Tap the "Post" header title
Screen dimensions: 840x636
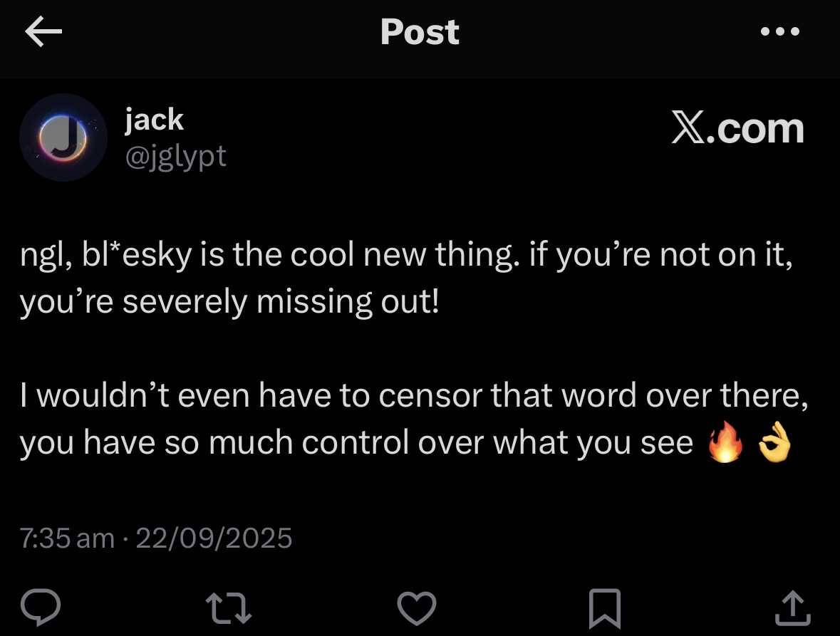tap(420, 32)
